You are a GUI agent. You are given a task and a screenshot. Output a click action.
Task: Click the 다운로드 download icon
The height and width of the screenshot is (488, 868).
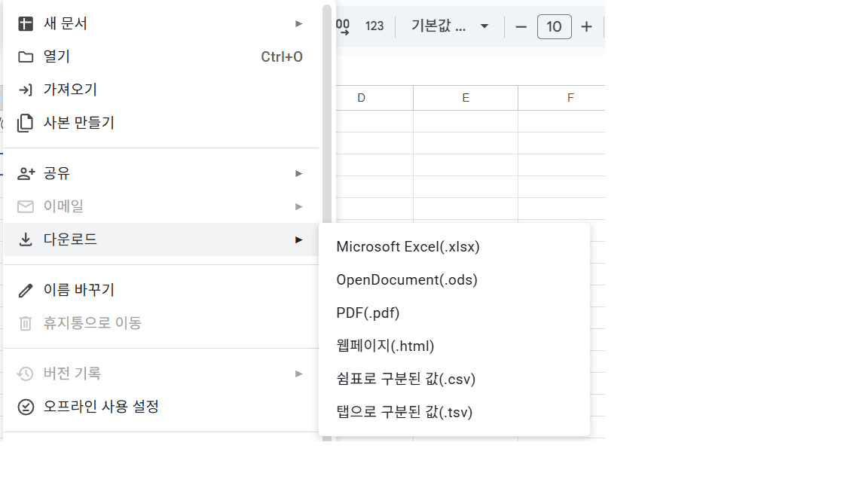coord(25,239)
